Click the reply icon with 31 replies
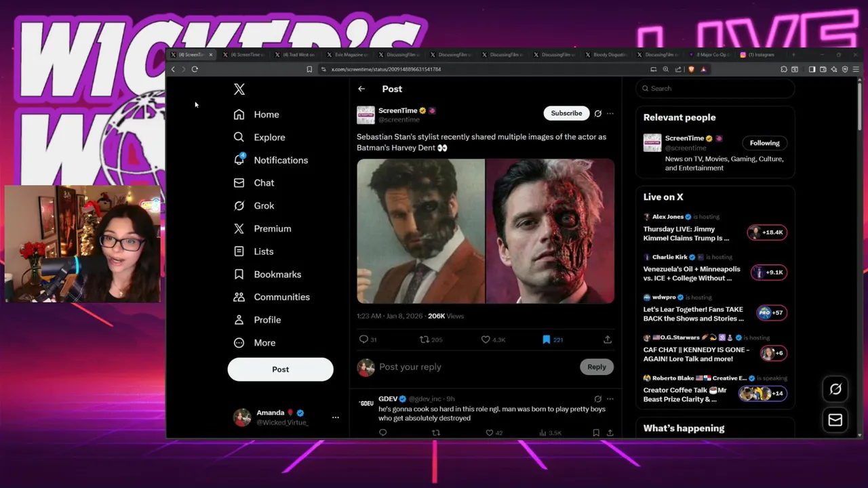The height and width of the screenshot is (488, 868). click(x=368, y=340)
